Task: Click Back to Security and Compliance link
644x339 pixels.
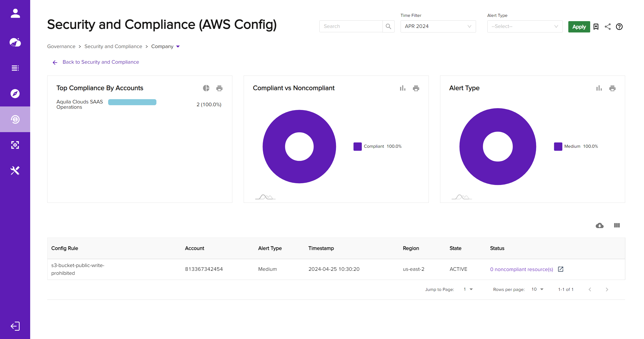Action: (101, 62)
